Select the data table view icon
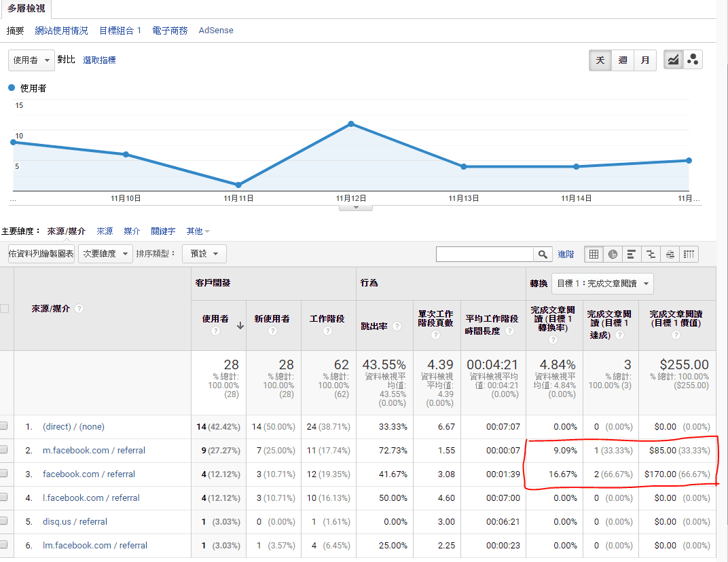Image resolution: width=728 pixels, height=562 pixels. [594, 255]
